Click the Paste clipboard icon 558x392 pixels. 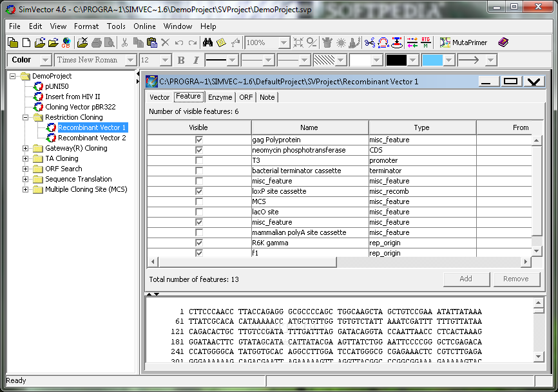[152, 42]
